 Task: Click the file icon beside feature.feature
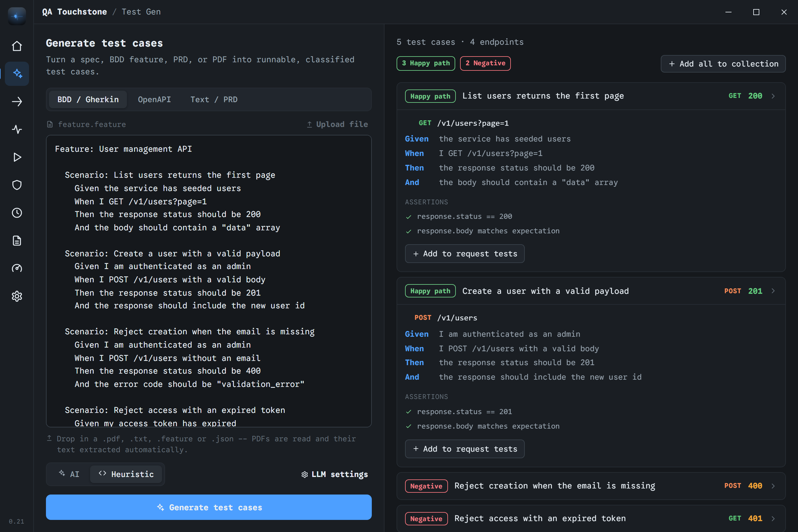pos(50,125)
